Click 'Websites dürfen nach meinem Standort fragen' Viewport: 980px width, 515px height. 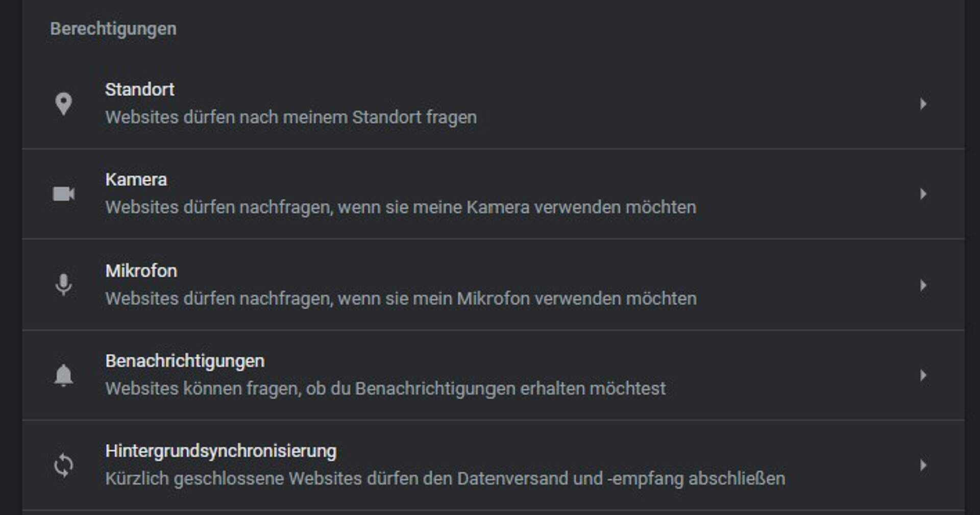pos(291,117)
